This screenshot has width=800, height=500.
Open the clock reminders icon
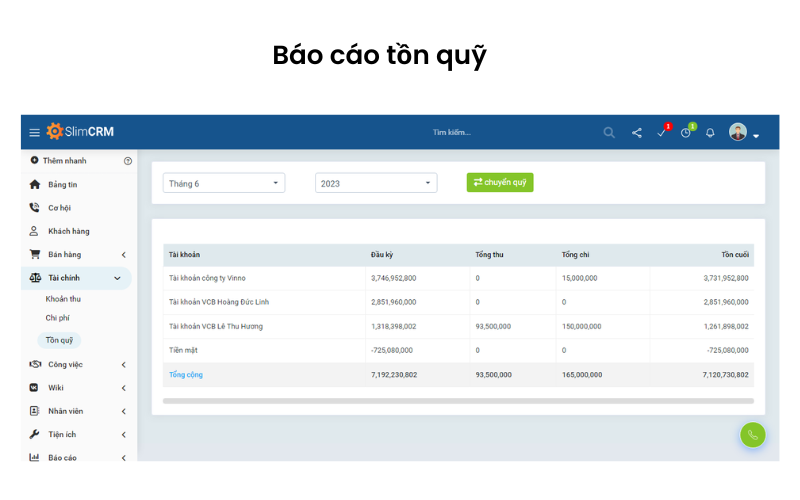pos(686,133)
